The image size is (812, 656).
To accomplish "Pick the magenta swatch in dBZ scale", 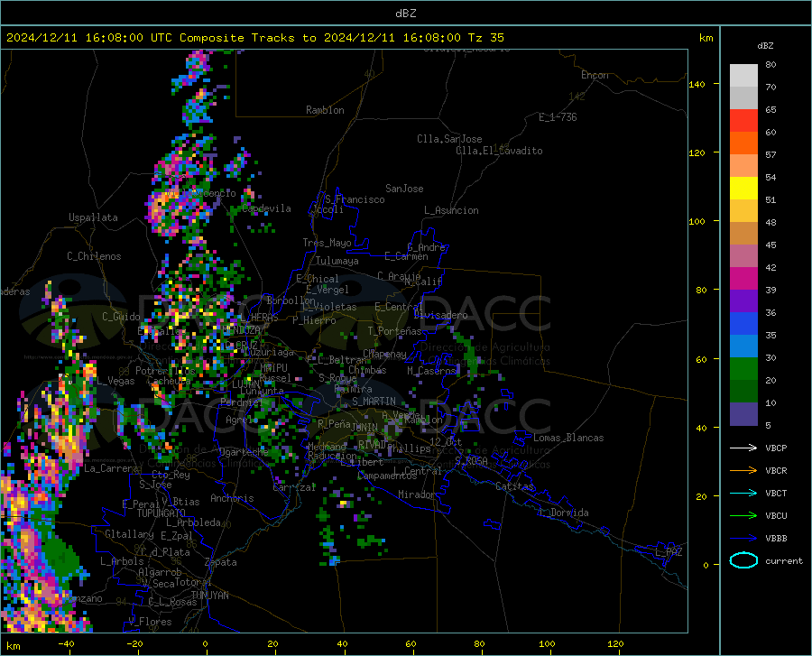I will coord(743,278).
